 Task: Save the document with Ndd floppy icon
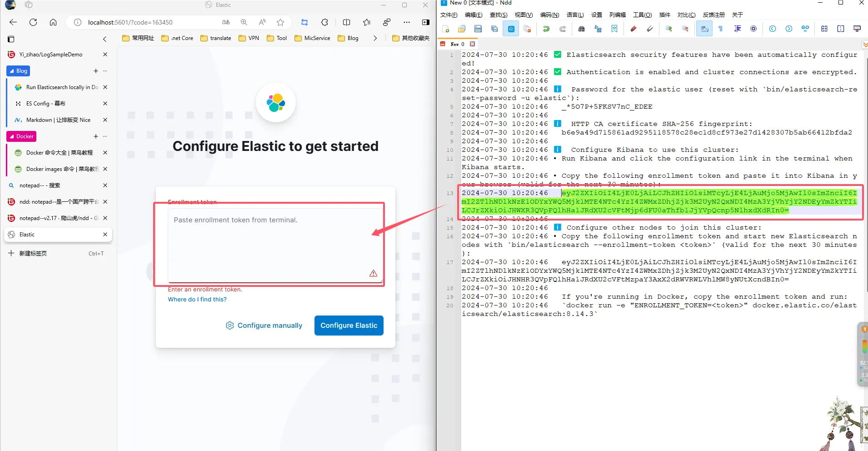coord(478,29)
